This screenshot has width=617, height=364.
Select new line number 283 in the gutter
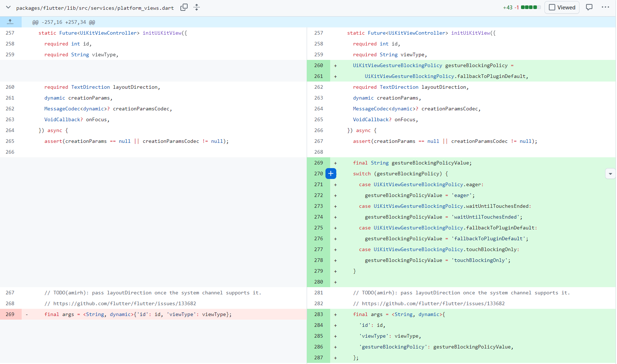click(x=319, y=314)
